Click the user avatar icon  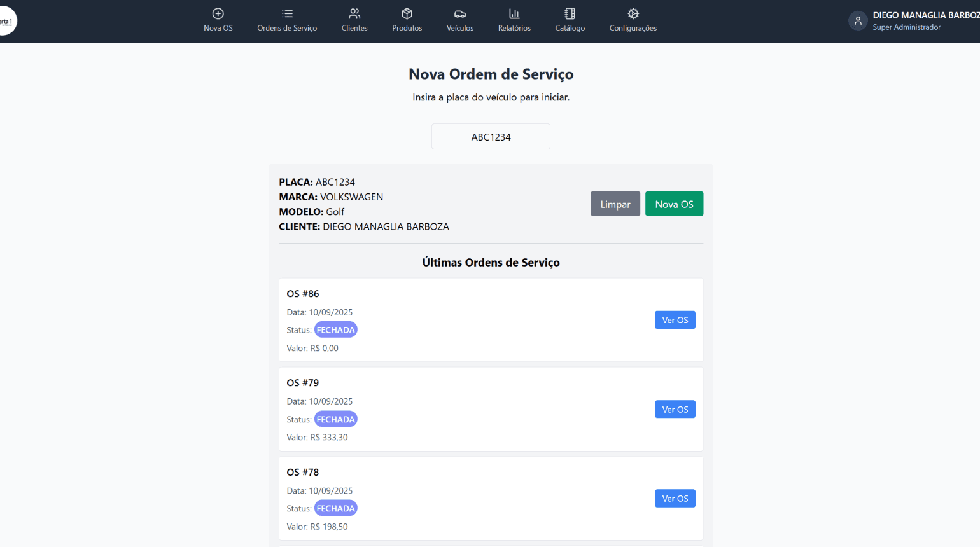point(858,21)
